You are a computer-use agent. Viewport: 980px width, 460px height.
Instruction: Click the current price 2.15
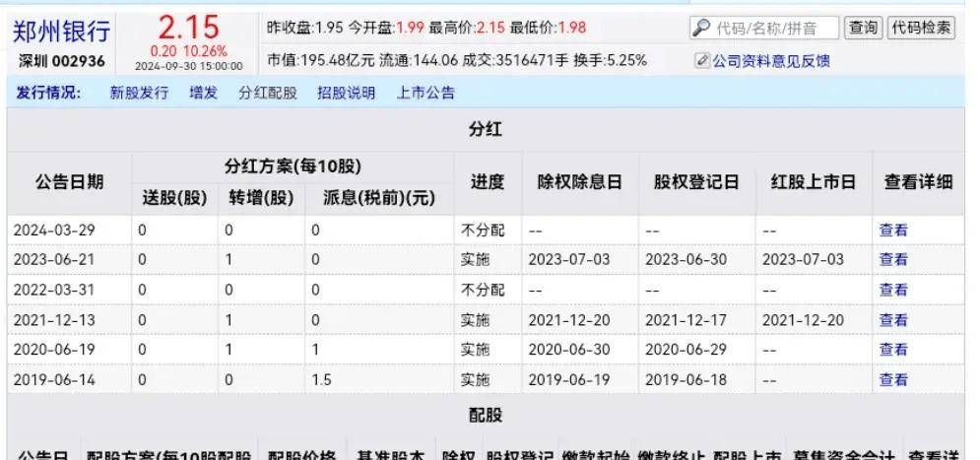[x=188, y=29]
